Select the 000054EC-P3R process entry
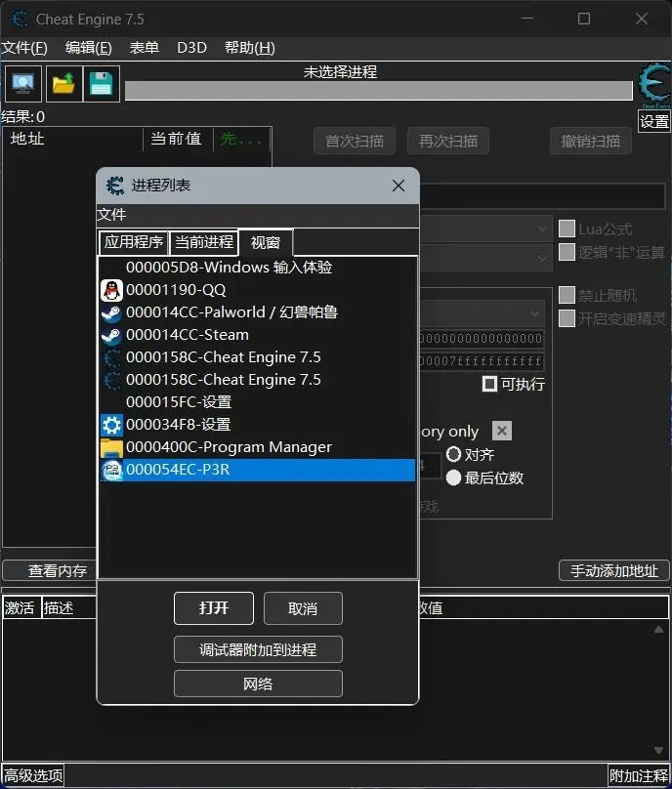 click(x=258, y=470)
